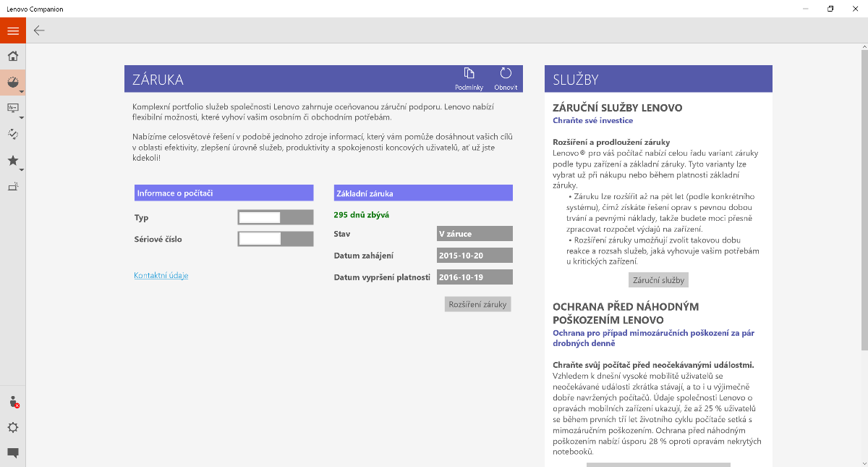Click the laptop accessories sidebar icon
868x467 pixels.
coord(12,187)
